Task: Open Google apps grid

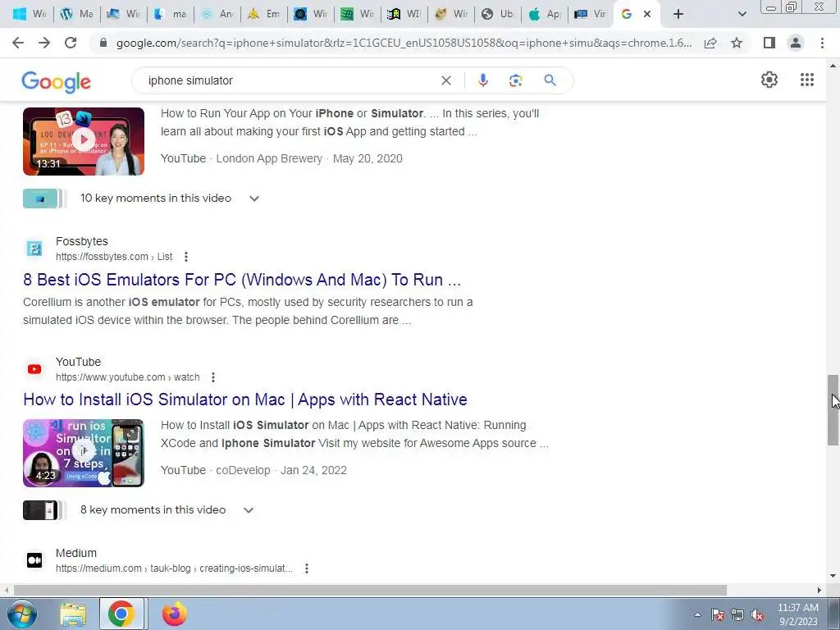Action: point(807,80)
